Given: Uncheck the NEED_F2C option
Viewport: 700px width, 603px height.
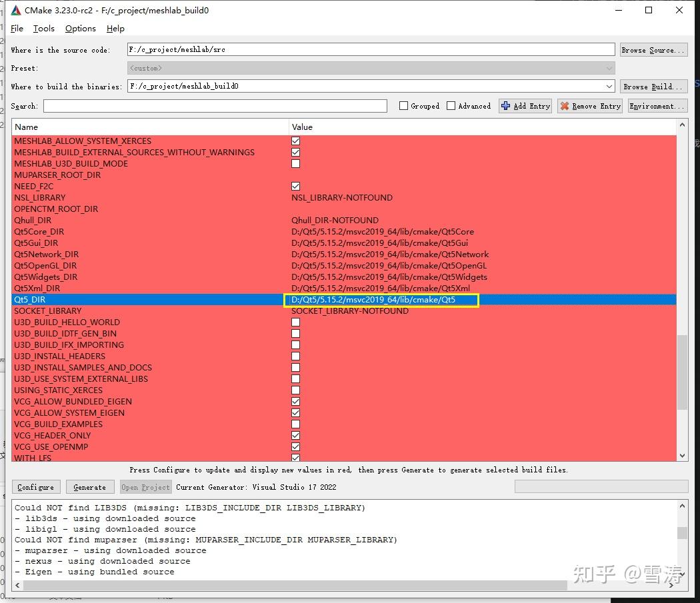Looking at the screenshot, I should coord(295,186).
